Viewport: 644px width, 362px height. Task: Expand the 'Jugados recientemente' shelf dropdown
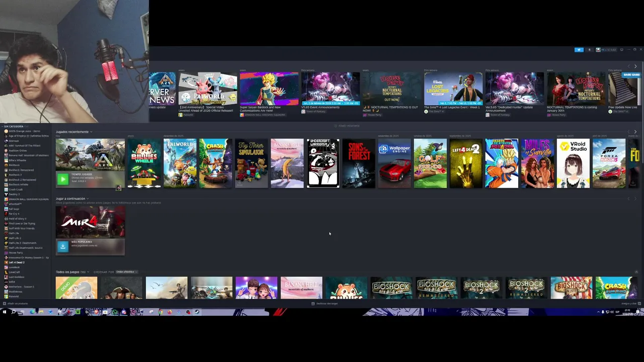click(x=91, y=132)
